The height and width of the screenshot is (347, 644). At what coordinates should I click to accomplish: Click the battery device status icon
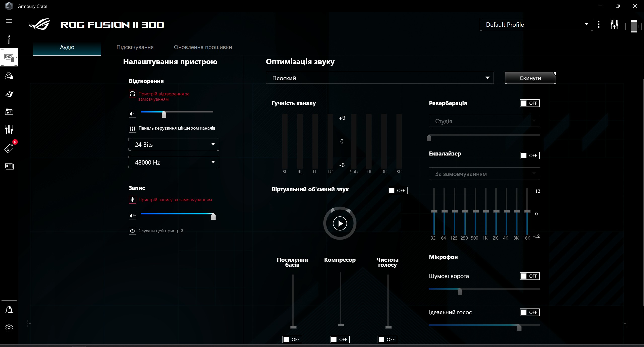coord(634,26)
